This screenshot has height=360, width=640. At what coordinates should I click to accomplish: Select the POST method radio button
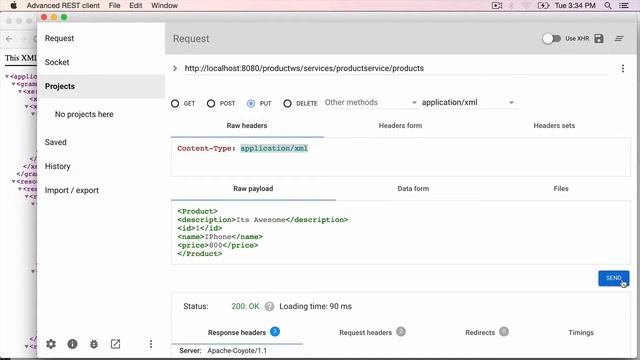pyautogui.click(x=211, y=103)
